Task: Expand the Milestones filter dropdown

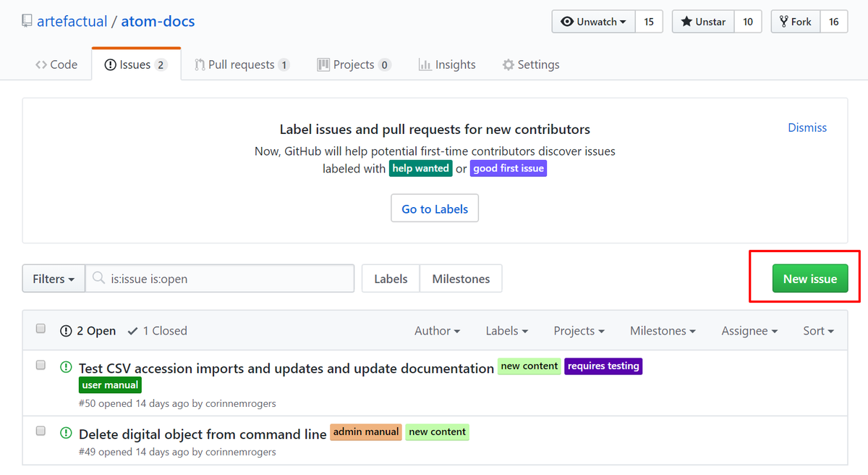Action: tap(662, 331)
